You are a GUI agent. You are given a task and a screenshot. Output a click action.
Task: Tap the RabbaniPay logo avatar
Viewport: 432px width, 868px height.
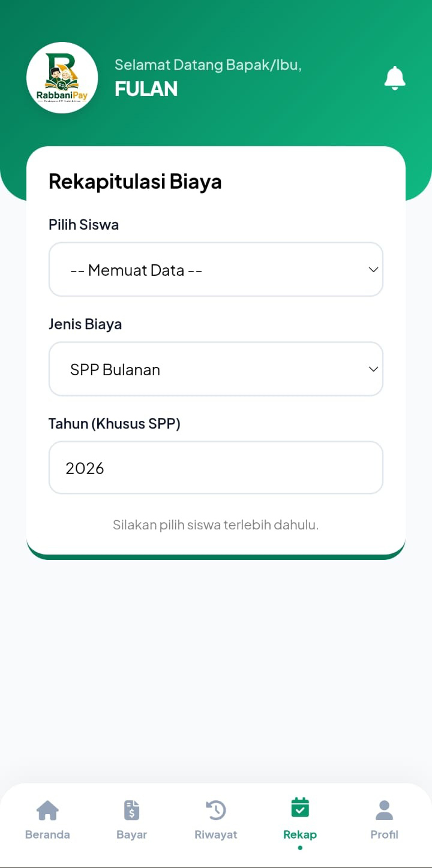point(62,78)
